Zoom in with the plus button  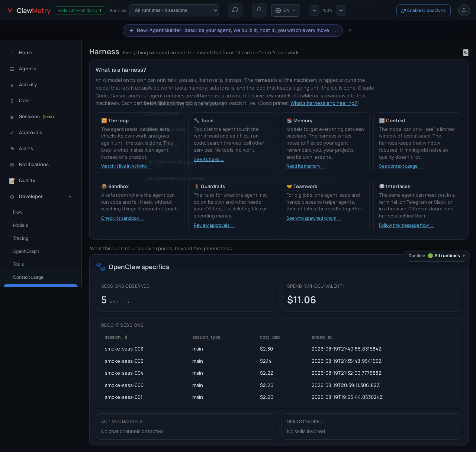[341, 10]
